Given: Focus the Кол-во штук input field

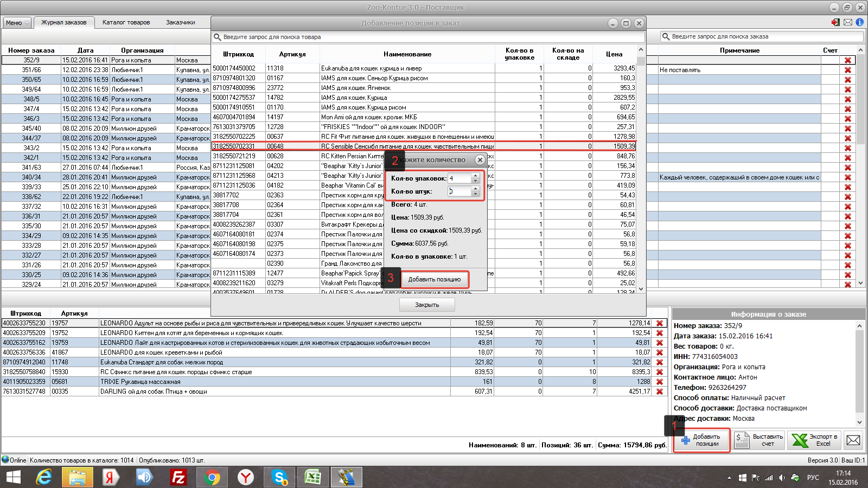Looking at the screenshot, I should (459, 191).
